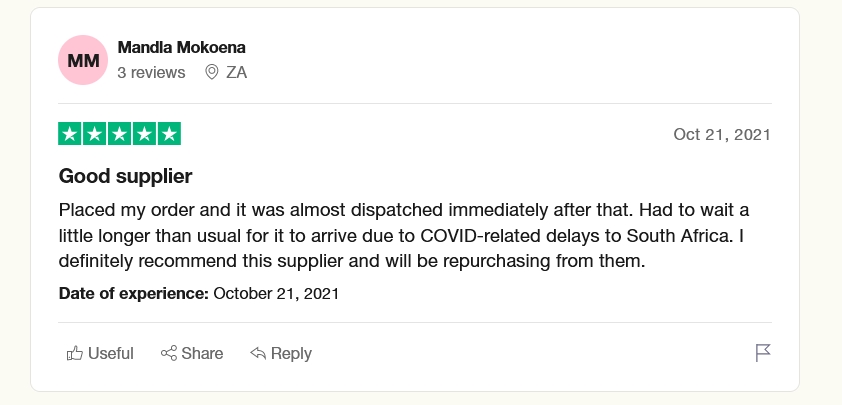Click the ZA country label
842x405 pixels.
[236, 73]
